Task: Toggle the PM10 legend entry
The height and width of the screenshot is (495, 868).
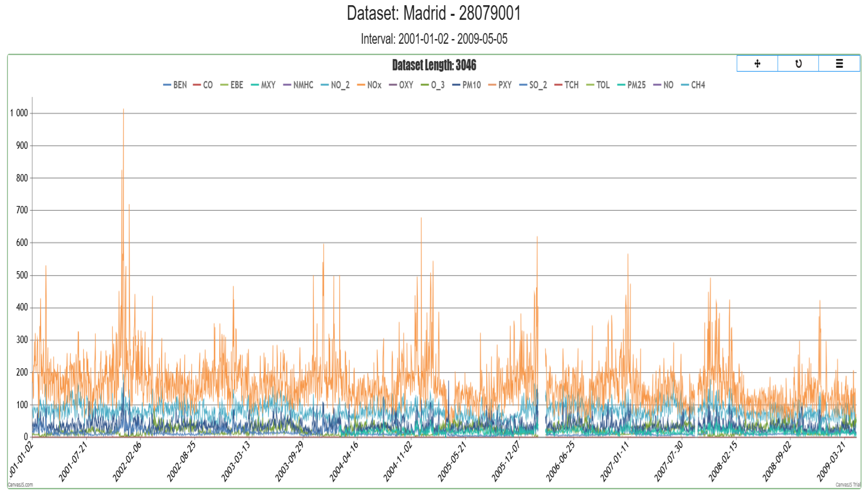Action: 467,85
